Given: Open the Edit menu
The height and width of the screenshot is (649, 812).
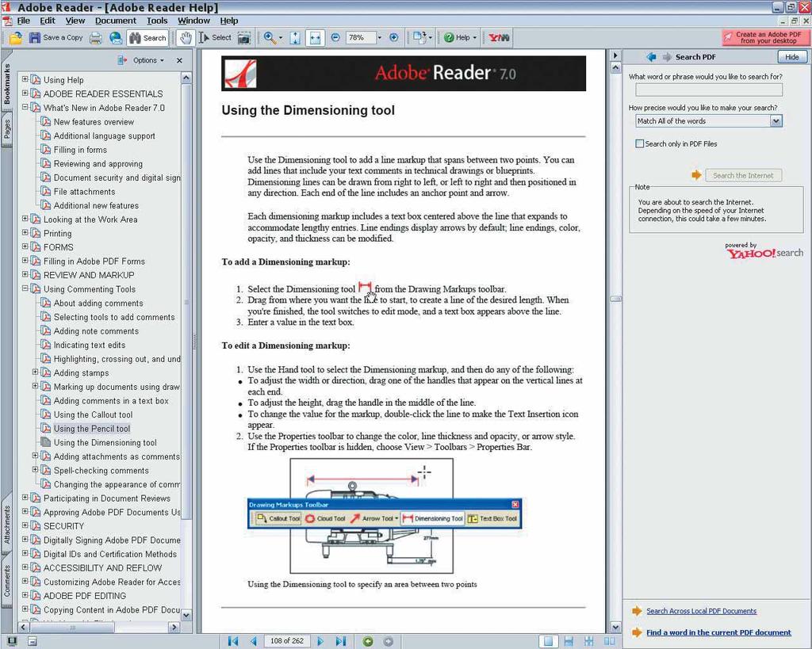Looking at the screenshot, I should (47, 21).
